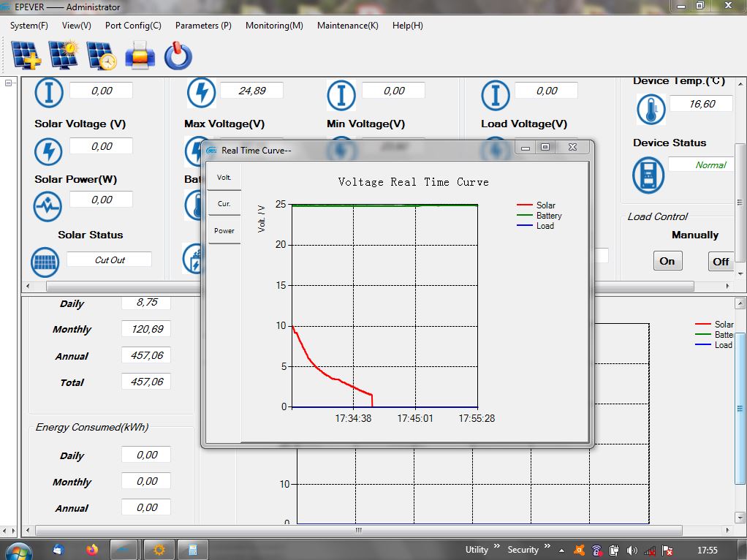Turn load Off in Load Control
The image size is (747, 560).
coord(721,261)
